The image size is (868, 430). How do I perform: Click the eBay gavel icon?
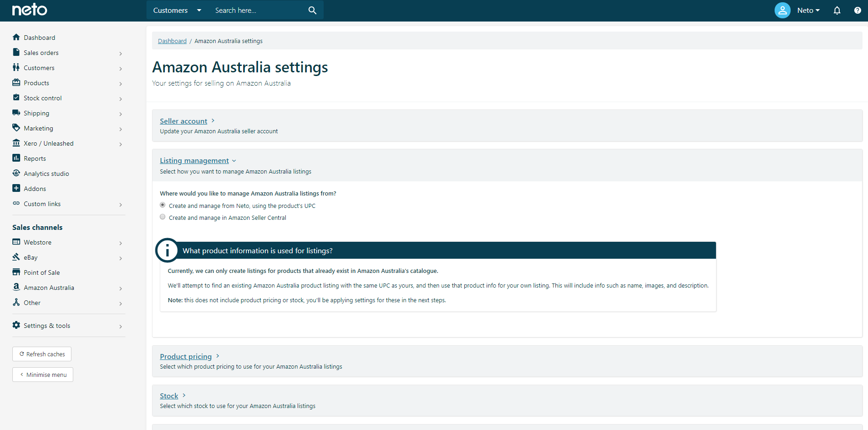pyautogui.click(x=16, y=257)
